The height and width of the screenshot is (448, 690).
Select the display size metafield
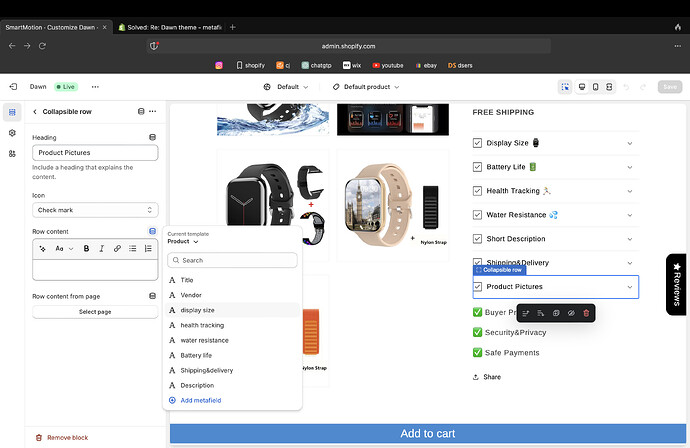click(x=232, y=310)
